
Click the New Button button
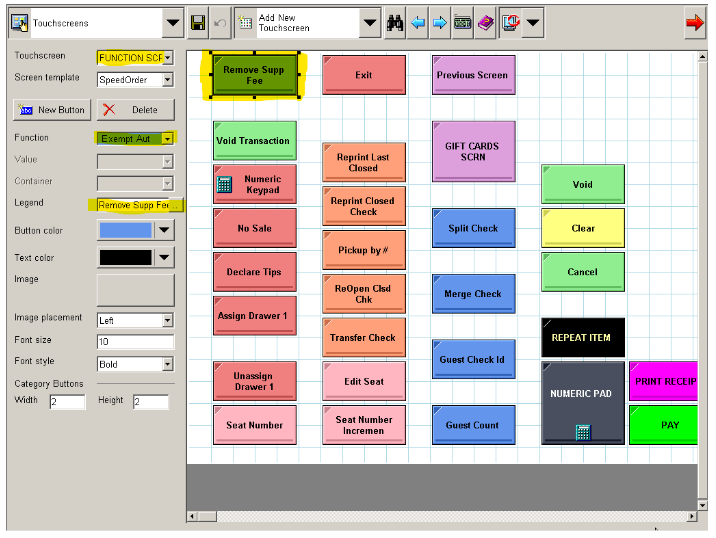pos(51,109)
